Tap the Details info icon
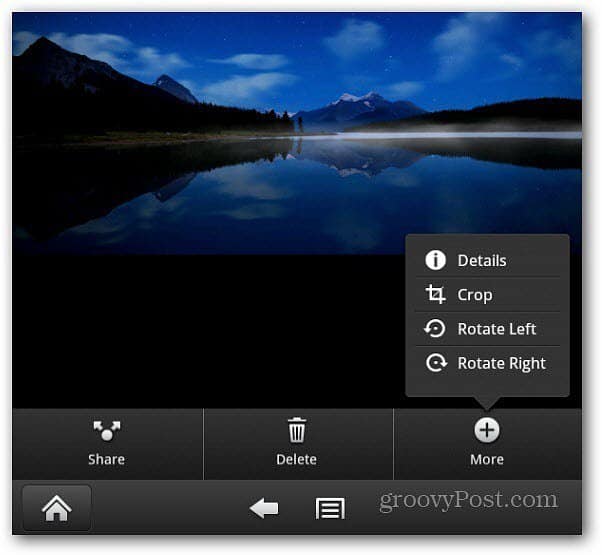This screenshot has height=555, width=602. tap(435, 260)
